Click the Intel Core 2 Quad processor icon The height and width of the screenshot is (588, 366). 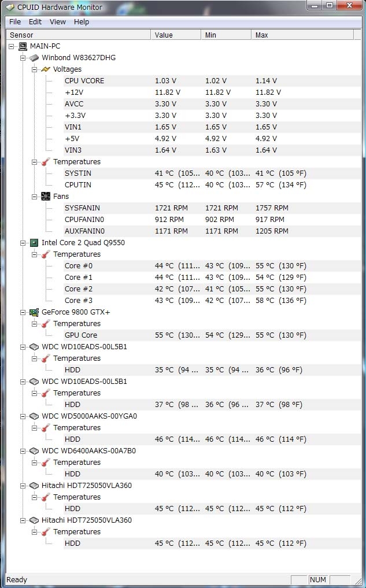pos(35,243)
